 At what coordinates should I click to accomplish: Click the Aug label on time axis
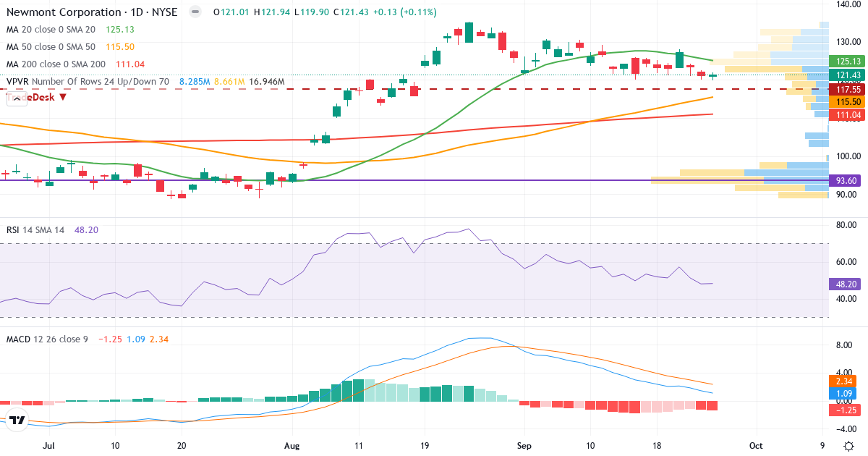coord(292,447)
